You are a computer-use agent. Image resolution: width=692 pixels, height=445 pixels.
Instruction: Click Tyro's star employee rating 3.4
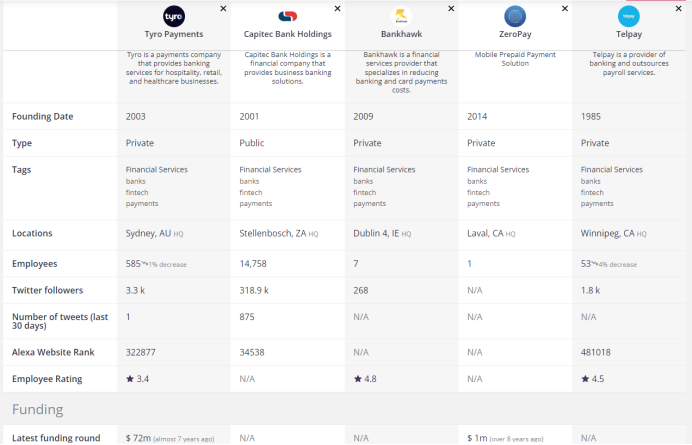click(x=138, y=379)
